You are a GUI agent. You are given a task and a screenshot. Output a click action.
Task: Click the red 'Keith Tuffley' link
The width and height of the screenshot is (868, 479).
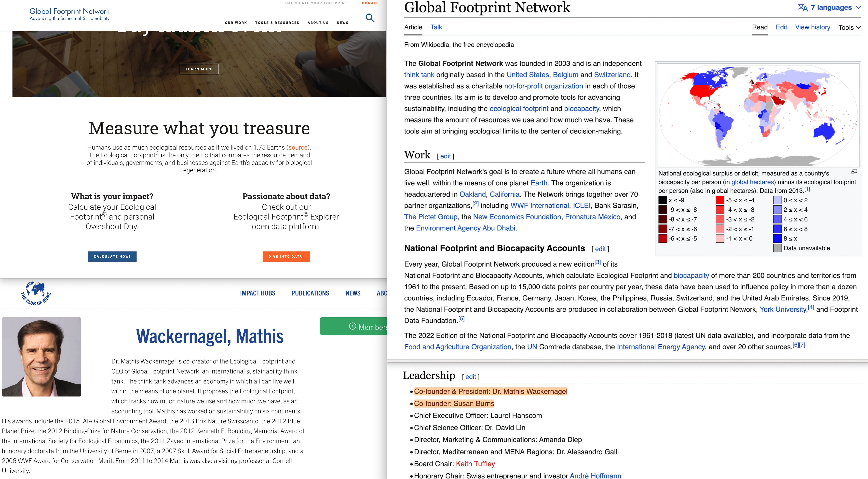point(475,464)
